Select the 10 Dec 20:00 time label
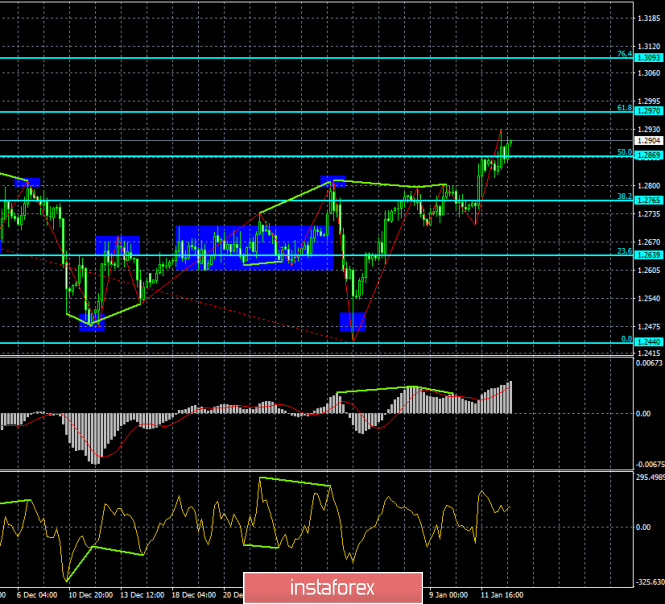 coord(88,593)
